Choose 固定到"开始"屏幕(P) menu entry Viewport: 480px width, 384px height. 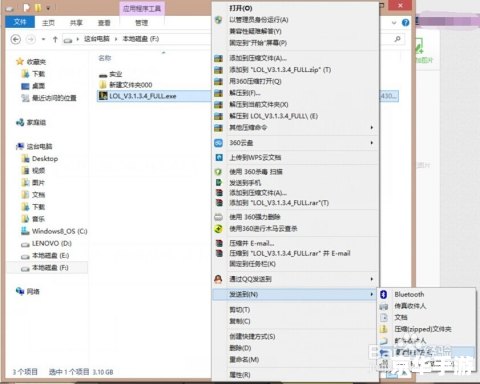coord(258,43)
